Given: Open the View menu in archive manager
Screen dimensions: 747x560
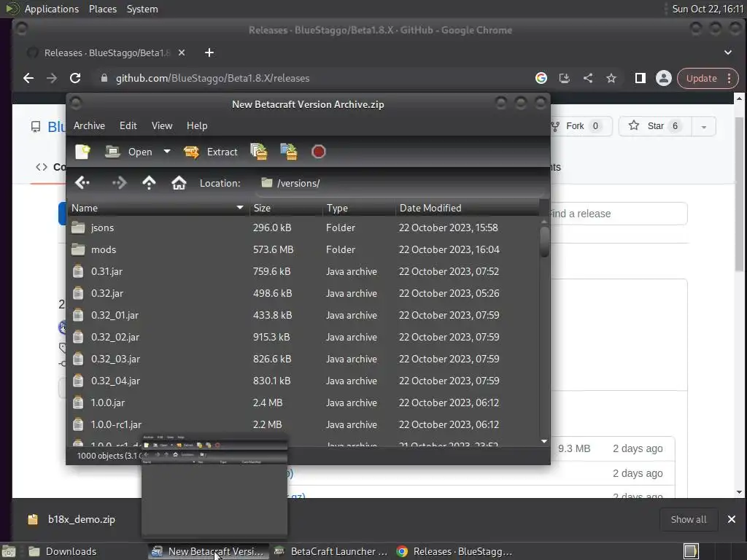Looking at the screenshot, I should [162, 125].
